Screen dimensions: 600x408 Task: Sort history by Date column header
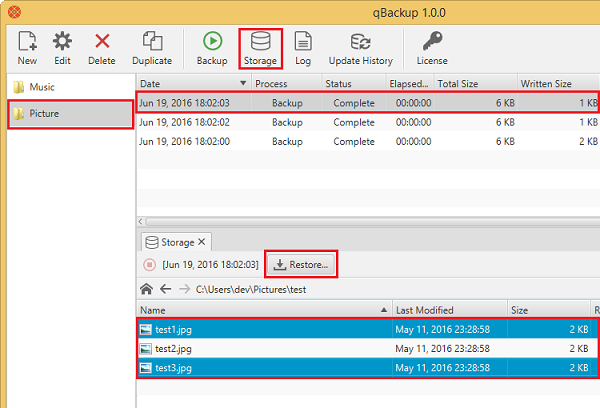pyautogui.click(x=194, y=83)
